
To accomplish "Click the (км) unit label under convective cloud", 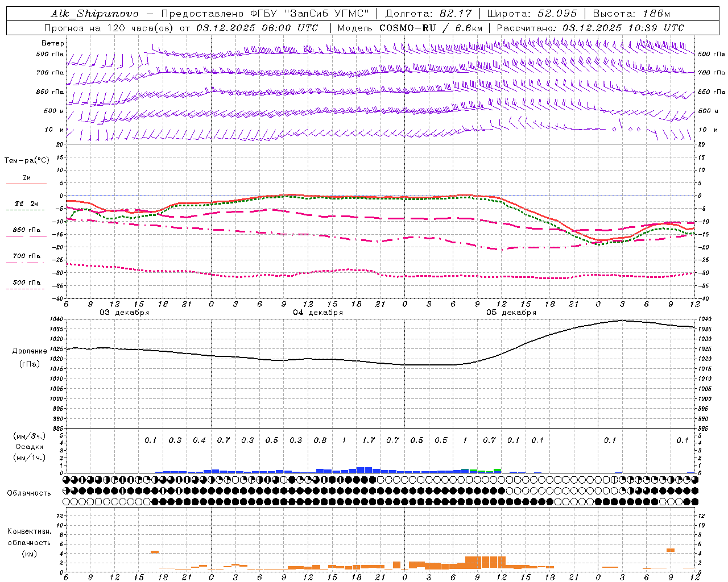I will (29, 554).
